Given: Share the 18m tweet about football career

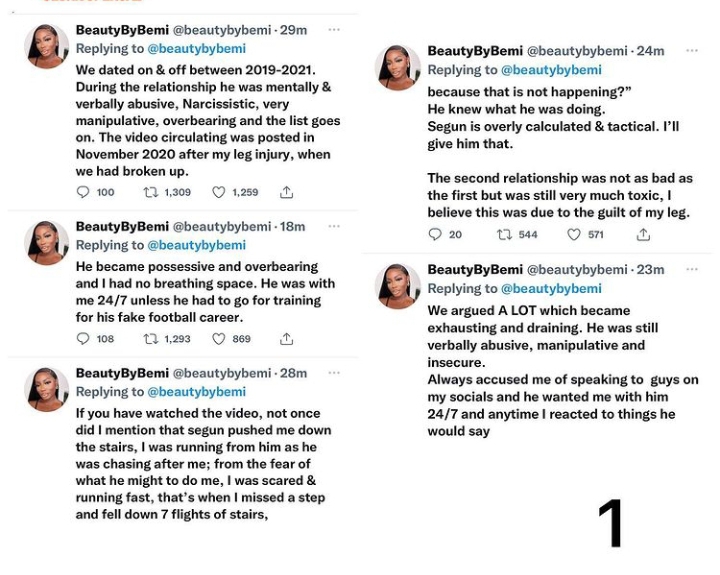Looking at the screenshot, I should 286,339.
